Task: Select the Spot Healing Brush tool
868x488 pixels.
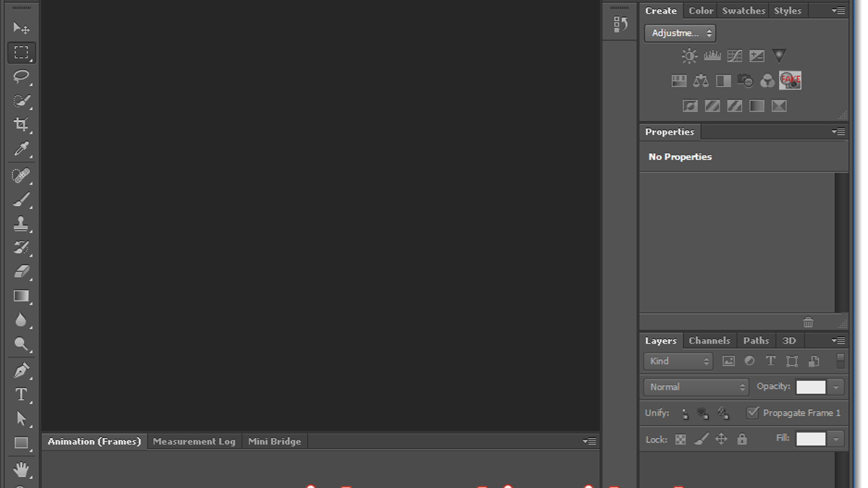Action: click(x=21, y=176)
